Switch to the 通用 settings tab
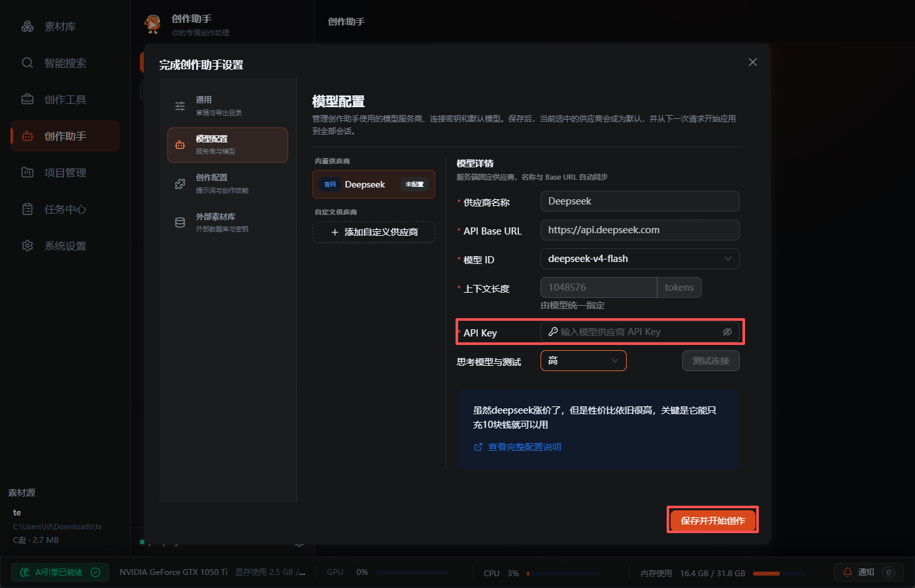The width and height of the screenshot is (915, 588). coord(227,106)
